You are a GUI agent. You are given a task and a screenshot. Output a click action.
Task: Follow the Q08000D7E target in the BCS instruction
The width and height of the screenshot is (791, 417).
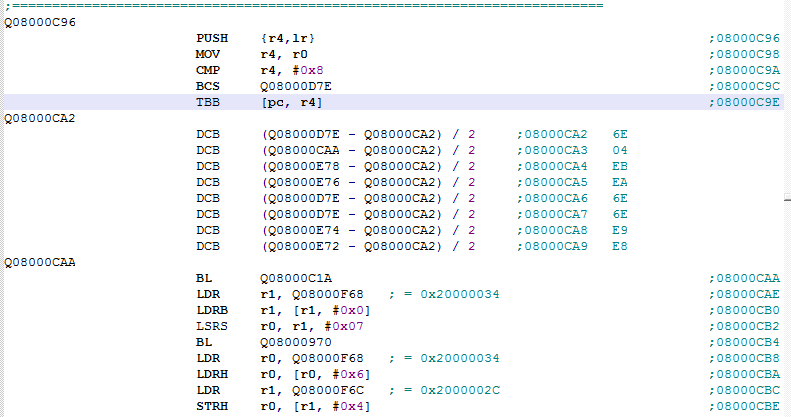click(x=294, y=86)
